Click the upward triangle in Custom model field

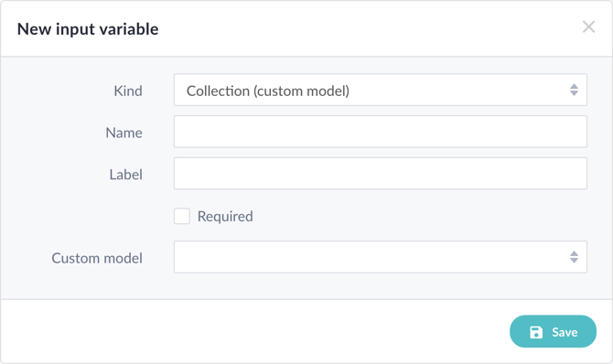point(574,253)
